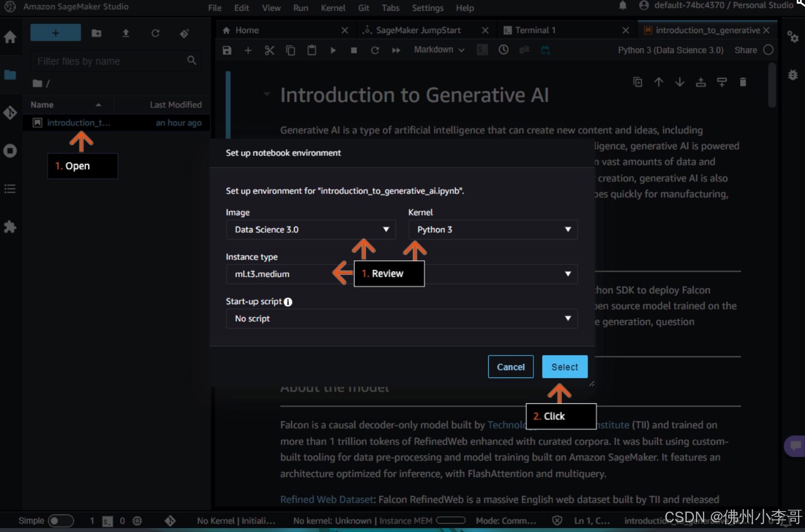
Task: Interrupt the kernel with stop icon
Action: [354, 50]
